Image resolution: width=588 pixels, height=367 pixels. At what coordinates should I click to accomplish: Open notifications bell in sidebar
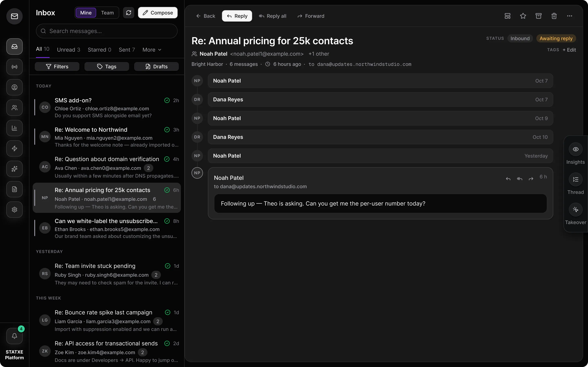[14, 336]
